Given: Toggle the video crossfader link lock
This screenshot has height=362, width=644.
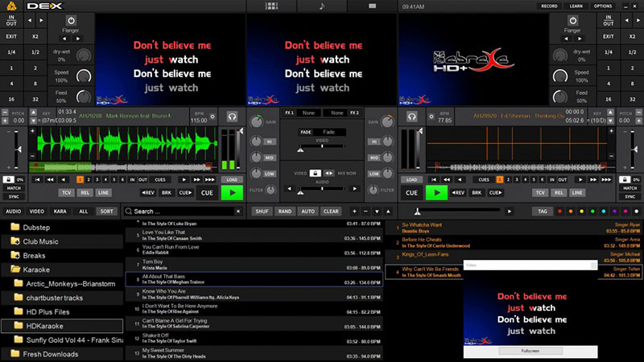Looking at the screenshot, I should [x=316, y=173].
